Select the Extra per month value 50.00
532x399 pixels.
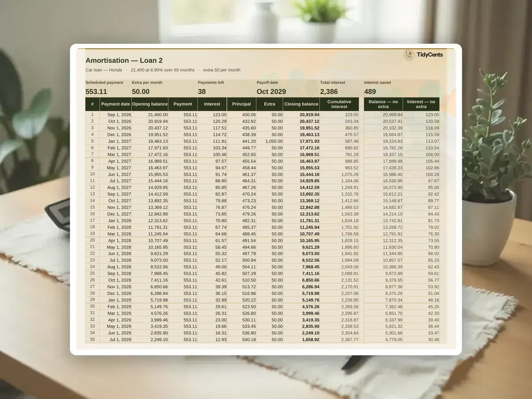(x=141, y=92)
